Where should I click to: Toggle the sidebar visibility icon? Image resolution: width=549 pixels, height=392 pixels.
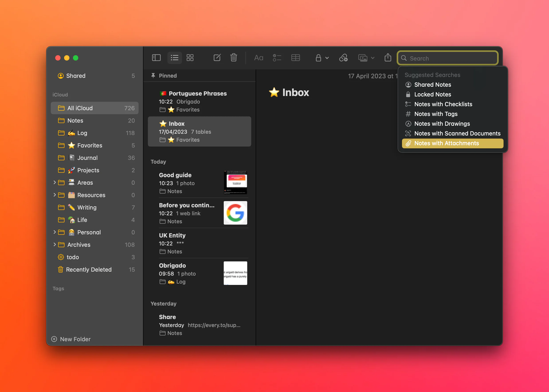156,58
